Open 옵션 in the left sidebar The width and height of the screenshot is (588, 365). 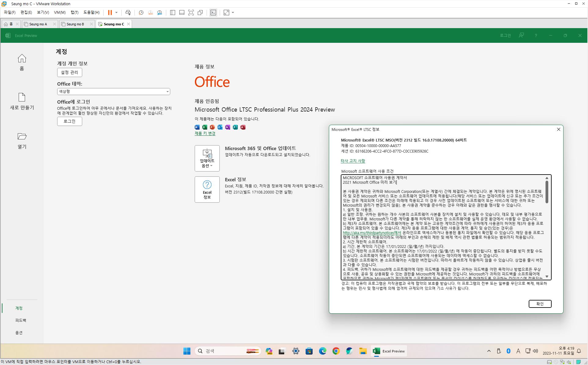coord(19,333)
